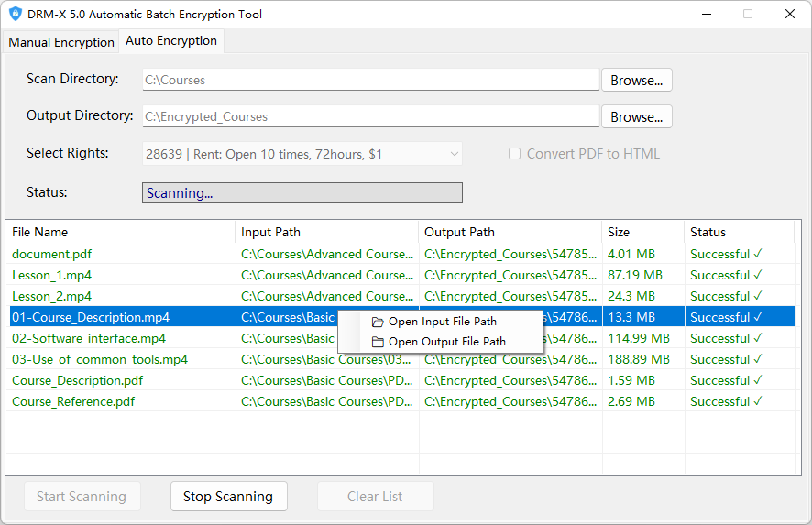The height and width of the screenshot is (525, 812).
Task: Sort by File Name column header
Action: (120, 232)
